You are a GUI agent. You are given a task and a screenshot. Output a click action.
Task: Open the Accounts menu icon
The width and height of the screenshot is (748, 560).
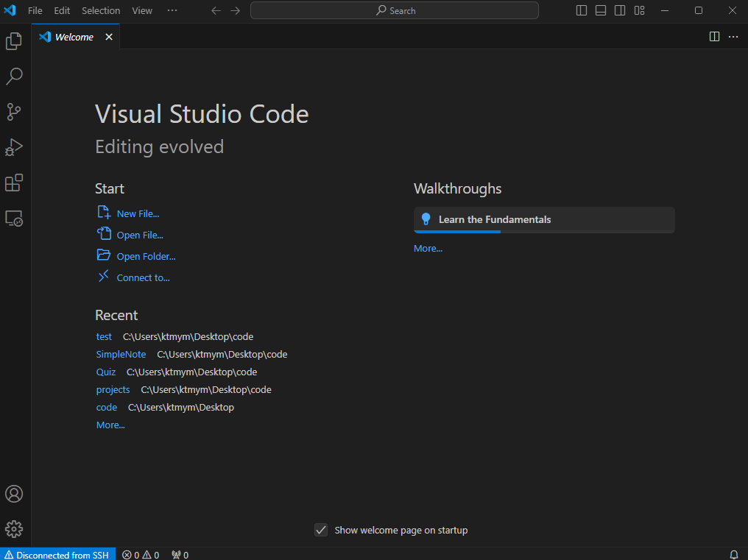coord(14,494)
